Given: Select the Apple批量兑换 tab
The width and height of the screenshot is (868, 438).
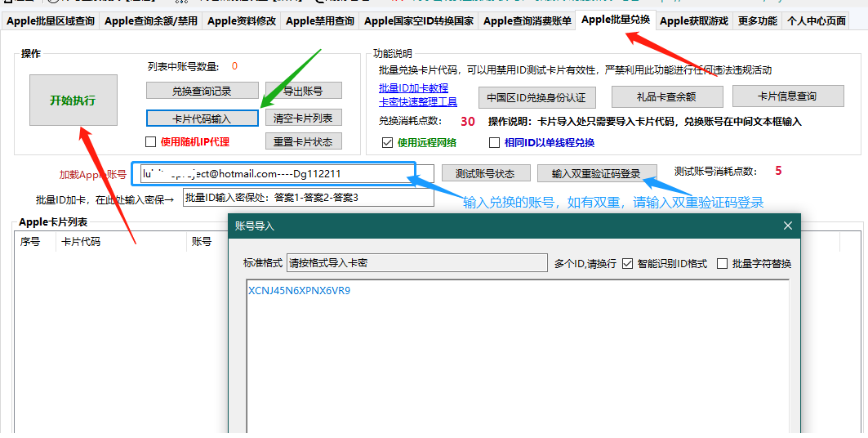Looking at the screenshot, I should pos(616,20).
